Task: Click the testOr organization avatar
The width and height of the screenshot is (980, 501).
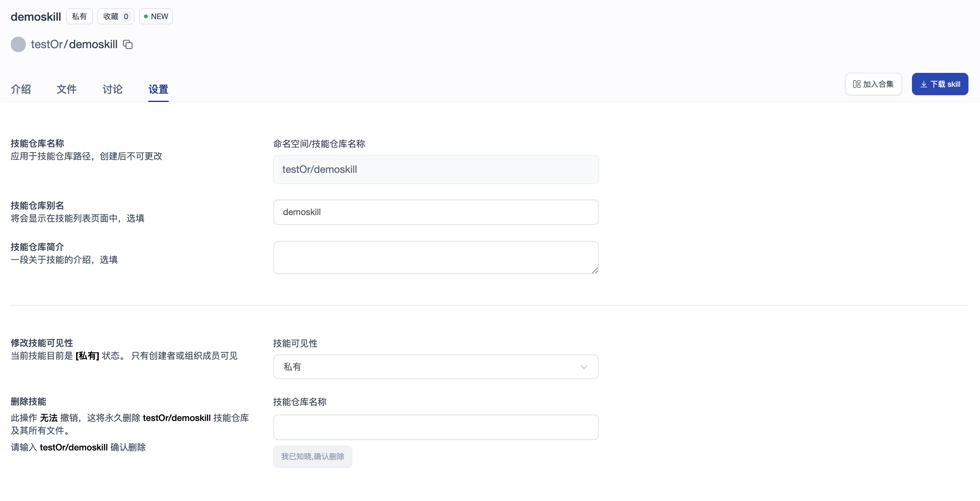Action: (18, 44)
